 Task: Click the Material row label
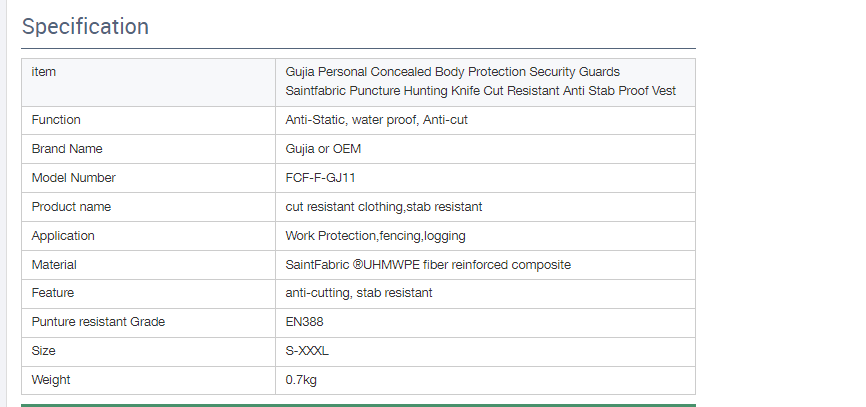[54, 265]
